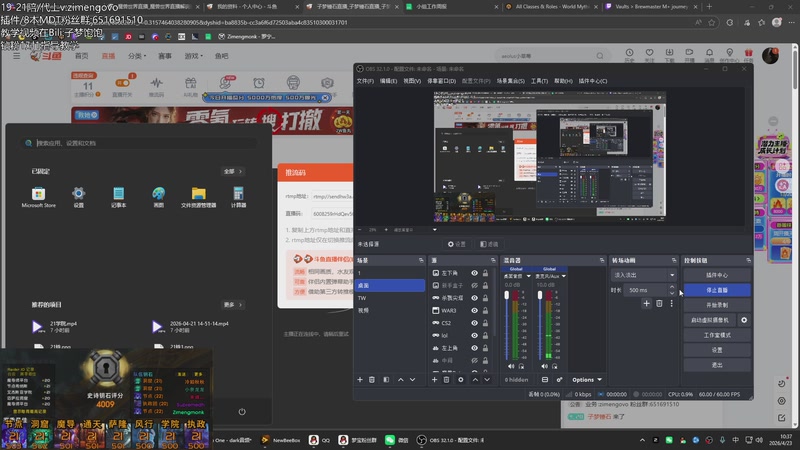Open OBS 工具(T) menu
800x450 pixels.
click(x=539, y=81)
